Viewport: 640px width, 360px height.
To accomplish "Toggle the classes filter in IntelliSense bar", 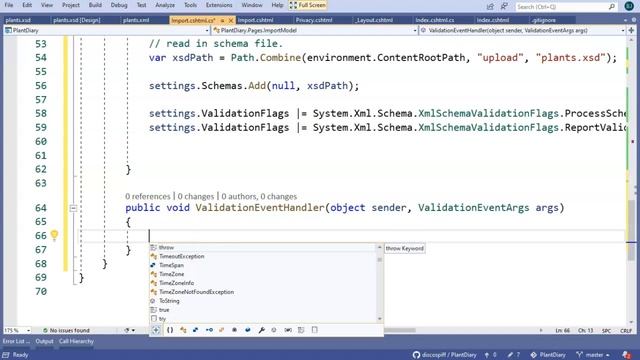I will [183, 330].
